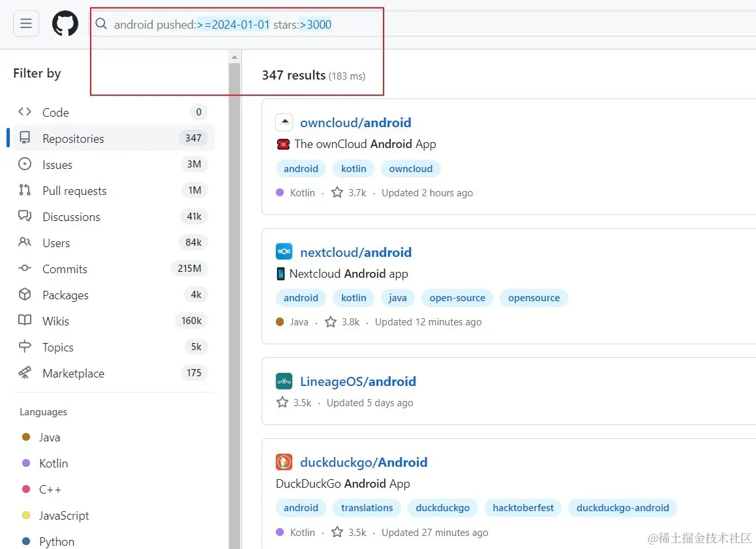Open the duckduckgo/Android repository
This screenshot has width=756, height=549.
[363, 462]
